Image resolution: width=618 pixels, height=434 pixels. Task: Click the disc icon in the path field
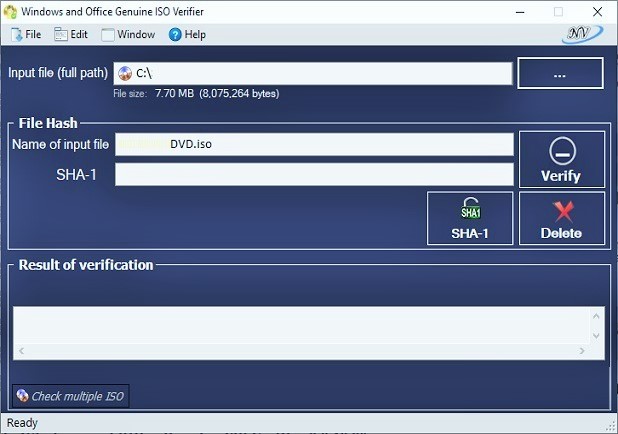pos(125,73)
